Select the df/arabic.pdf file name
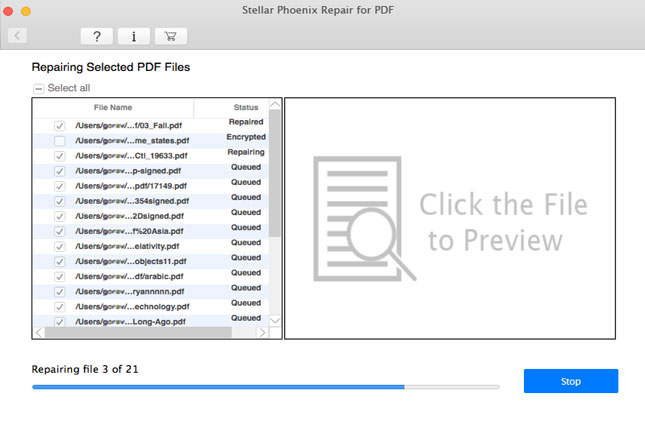 pos(129,277)
